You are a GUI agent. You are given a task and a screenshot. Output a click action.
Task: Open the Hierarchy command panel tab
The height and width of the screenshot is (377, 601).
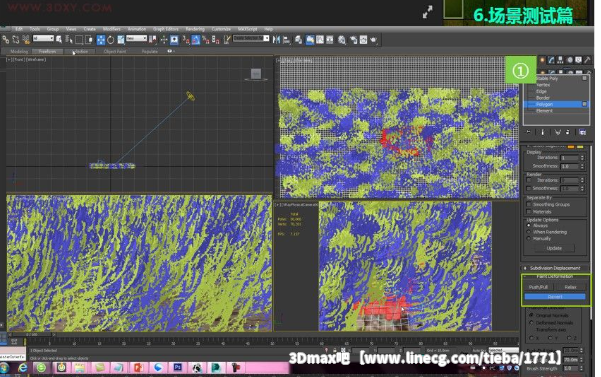(x=560, y=60)
